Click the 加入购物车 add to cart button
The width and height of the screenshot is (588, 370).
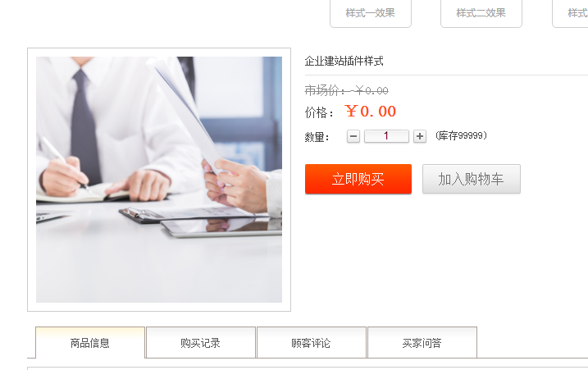pyautogui.click(x=472, y=179)
